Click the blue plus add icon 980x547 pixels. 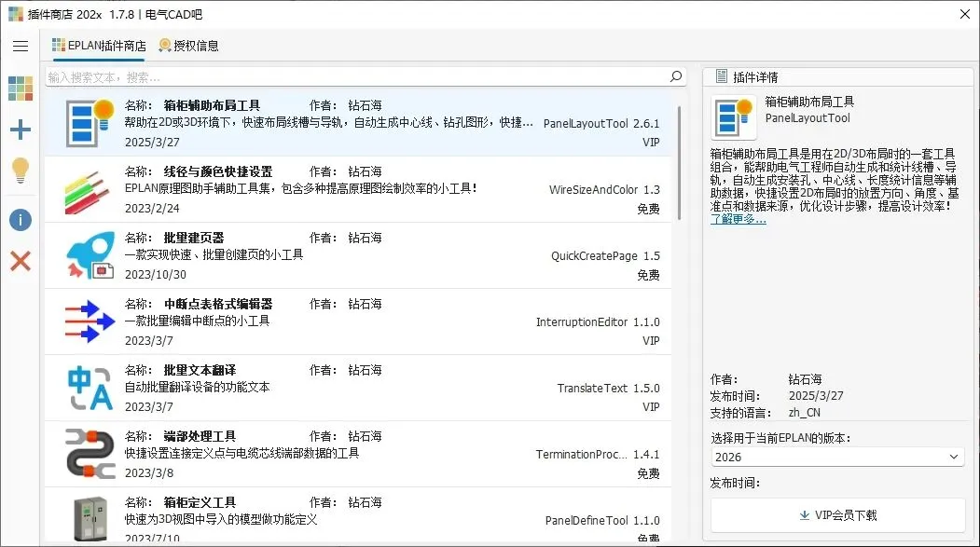20,130
